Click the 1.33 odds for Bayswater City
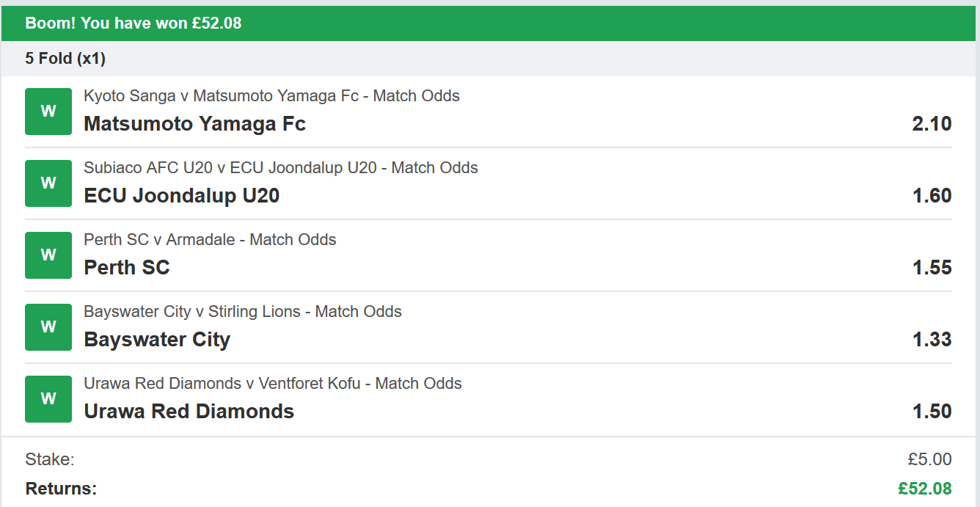 point(932,340)
